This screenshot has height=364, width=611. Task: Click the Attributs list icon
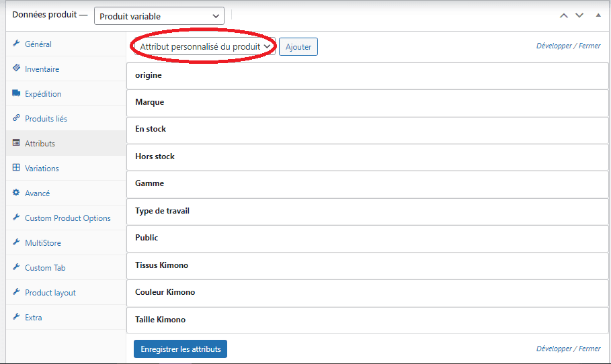coord(16,143)
